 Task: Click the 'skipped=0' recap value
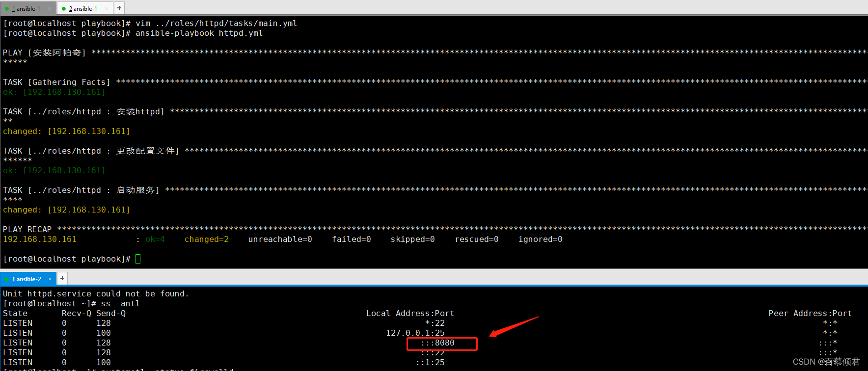click(x=413, y=239)
